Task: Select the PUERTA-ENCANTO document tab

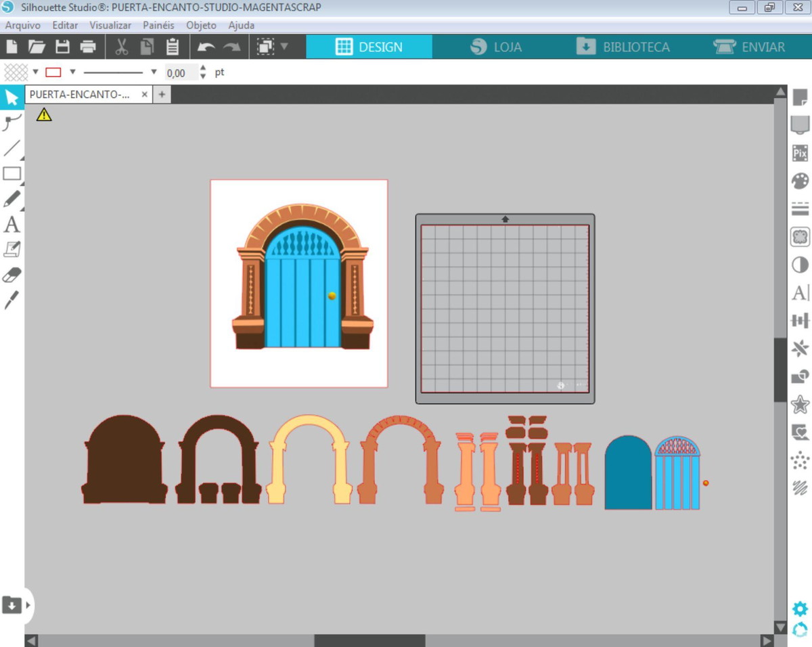Action: (x=80, y=95)
